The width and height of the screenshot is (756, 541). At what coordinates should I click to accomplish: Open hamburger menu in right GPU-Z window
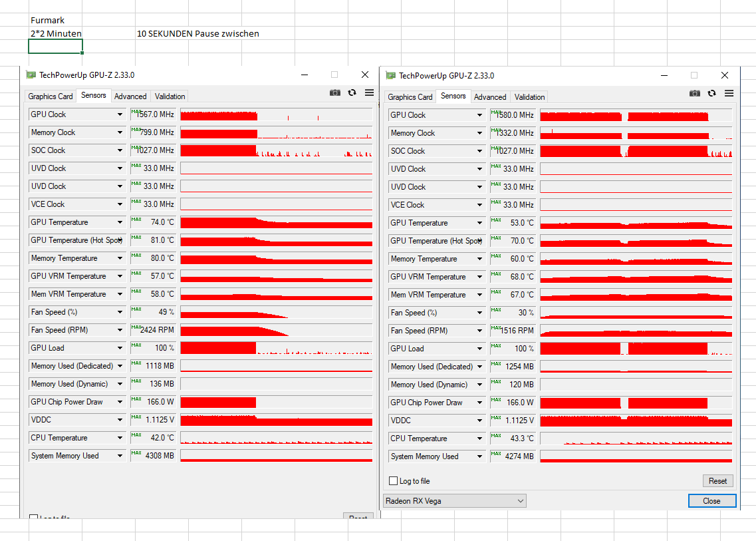[x=729, y=93]
